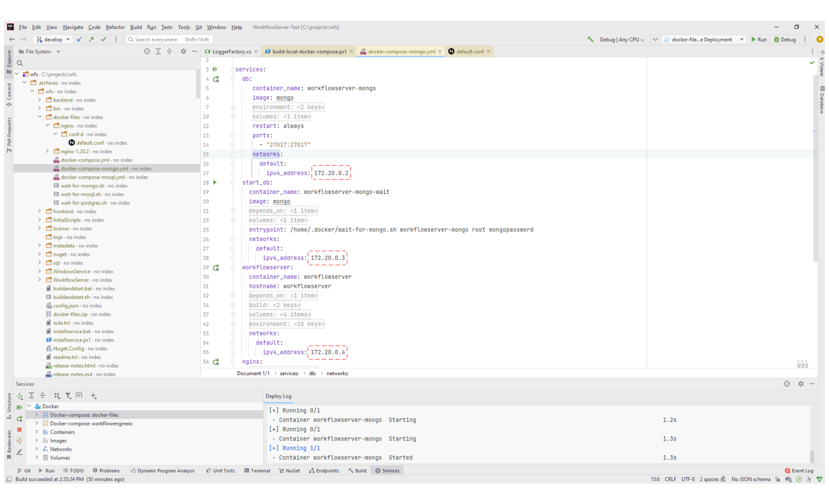Click run gutter icon next to start_db
The height and width of the screenshot is (504, 829).
coord(215,182)
